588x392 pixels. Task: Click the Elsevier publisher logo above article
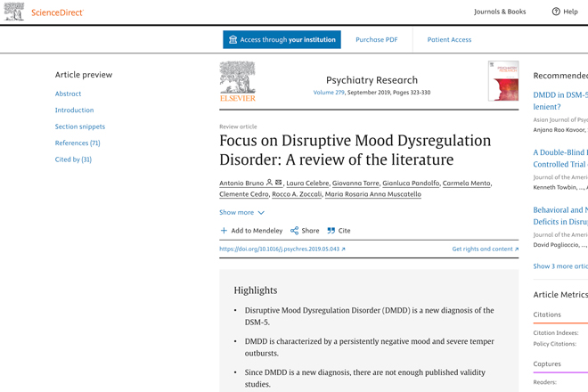pyautogui.click(x=237, y=81)
